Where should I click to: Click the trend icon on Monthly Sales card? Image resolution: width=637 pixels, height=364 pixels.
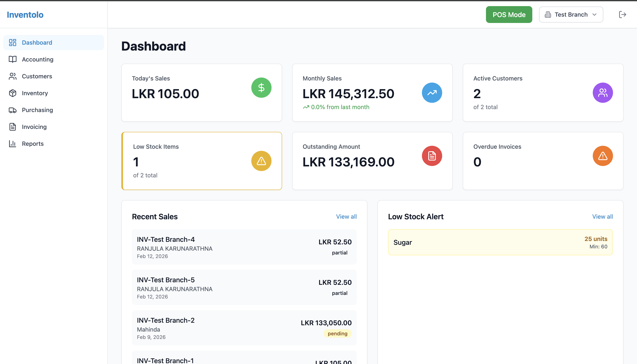[x=432, y=93]
